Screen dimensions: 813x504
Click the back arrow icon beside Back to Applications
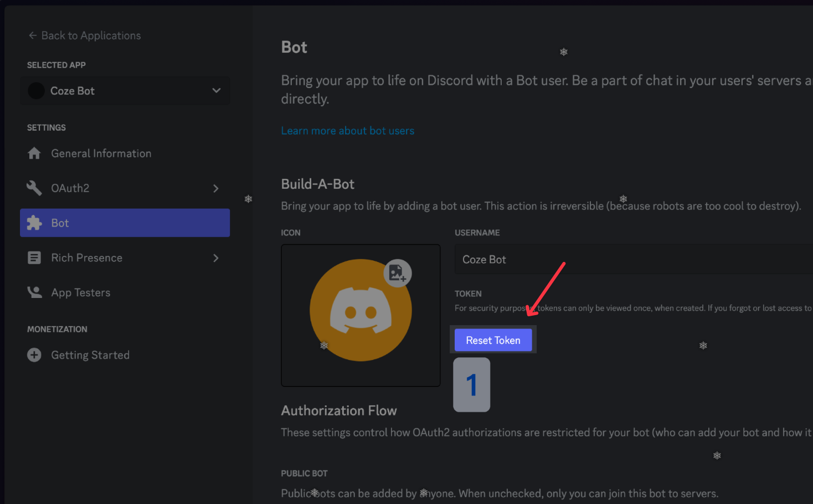[x=33, y=35]
